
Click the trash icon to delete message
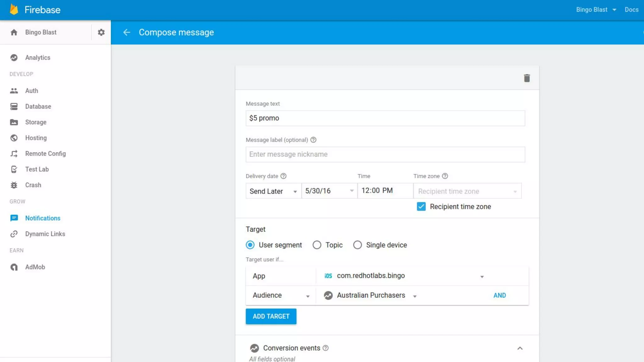[527, 78]
